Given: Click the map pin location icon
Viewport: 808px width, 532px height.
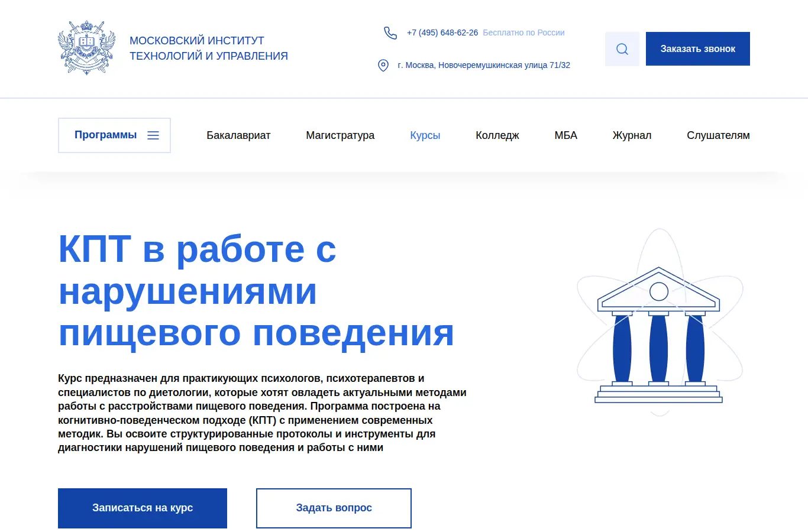Looking at the screenshot, I should tap(383, 65).
